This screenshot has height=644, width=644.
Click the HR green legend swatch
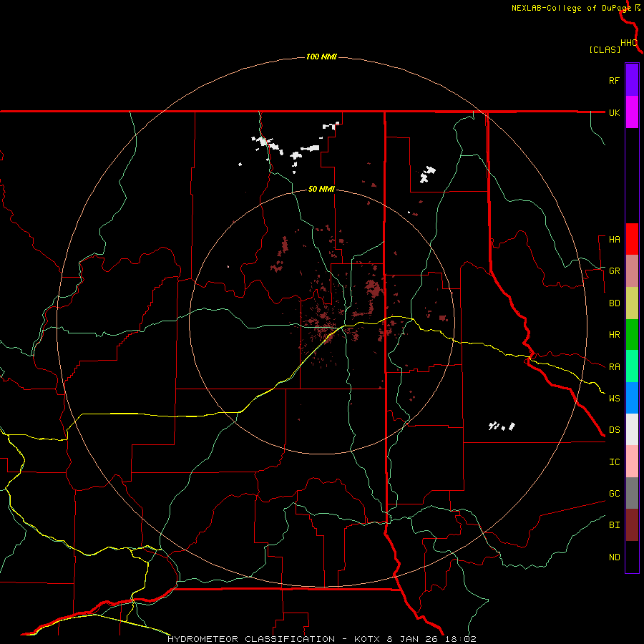[632, 334]
